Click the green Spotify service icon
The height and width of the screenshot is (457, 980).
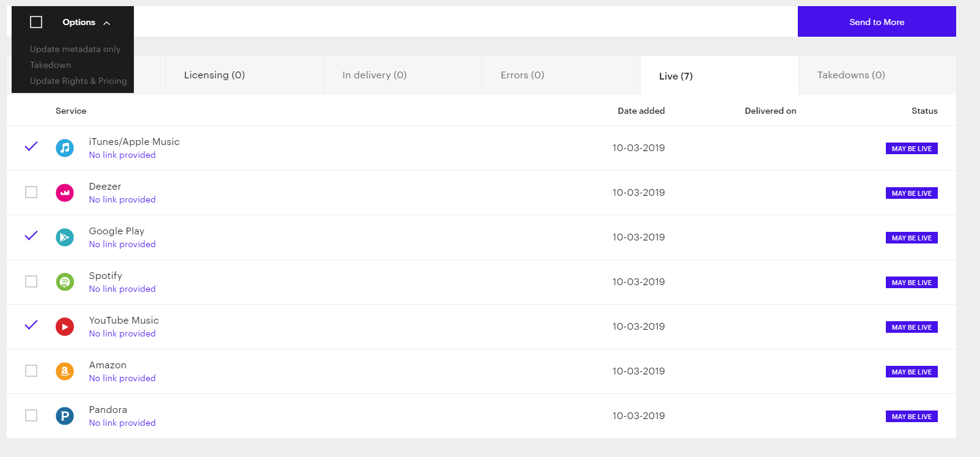pos(65,282)
